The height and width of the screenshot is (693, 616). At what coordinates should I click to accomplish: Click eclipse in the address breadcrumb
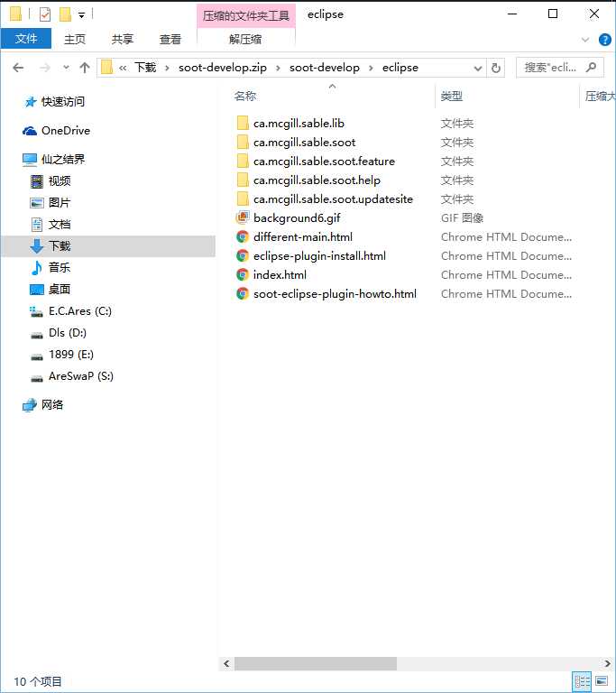pyautogui.click(x=400, y=68)
